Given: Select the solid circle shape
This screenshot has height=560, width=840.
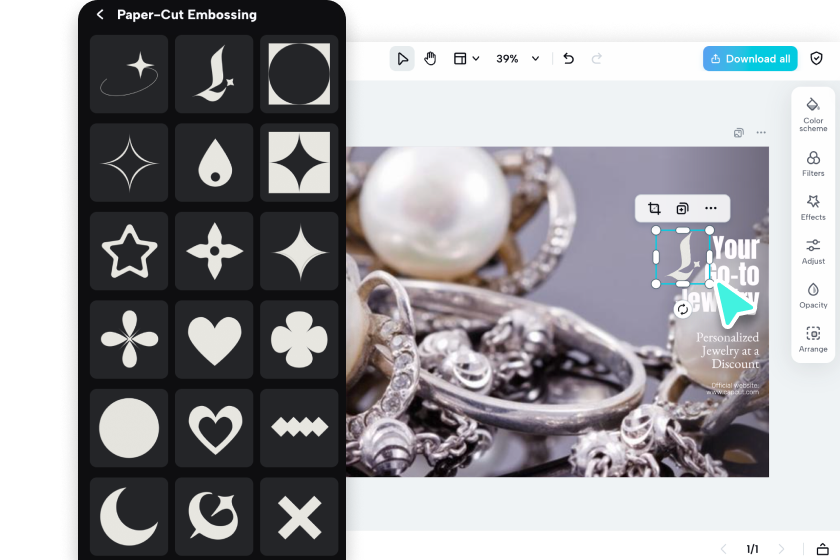Looking at the screenshot, I should (x=129, y=428).
